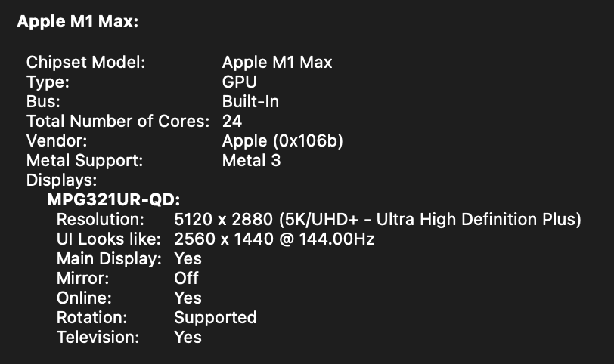Click the Television label
614x364 pixels.
point(98,337)
